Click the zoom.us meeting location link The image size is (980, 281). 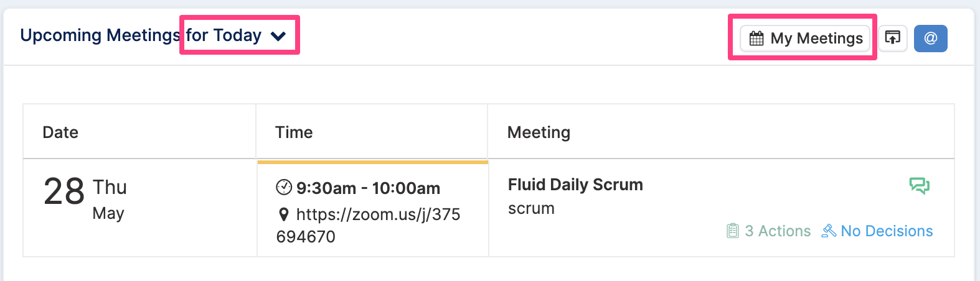pyautogui.click(x=368, y=225)
